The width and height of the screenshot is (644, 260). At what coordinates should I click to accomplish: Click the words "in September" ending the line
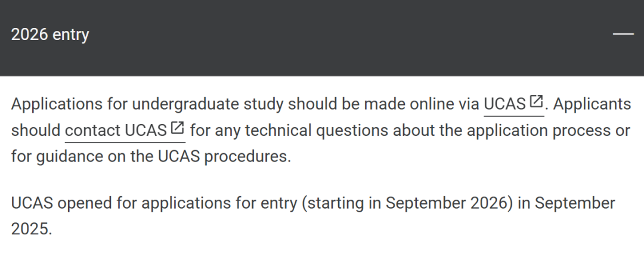point(566,203)
